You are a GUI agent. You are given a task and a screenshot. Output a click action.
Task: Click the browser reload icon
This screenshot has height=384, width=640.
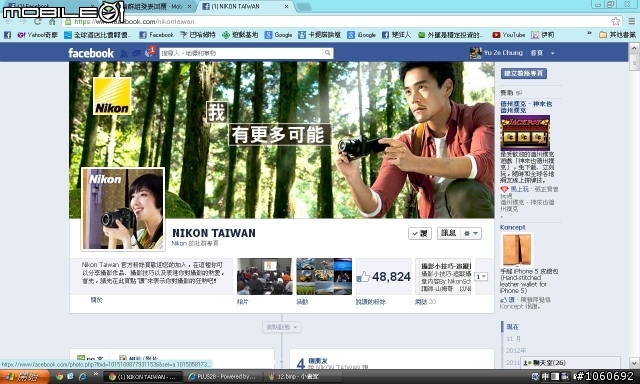point(38,21)
